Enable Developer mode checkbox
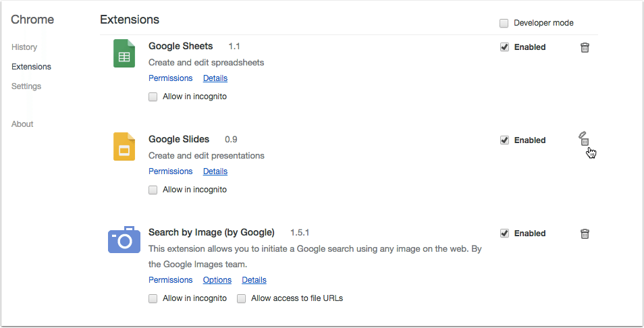 point(504,23)
